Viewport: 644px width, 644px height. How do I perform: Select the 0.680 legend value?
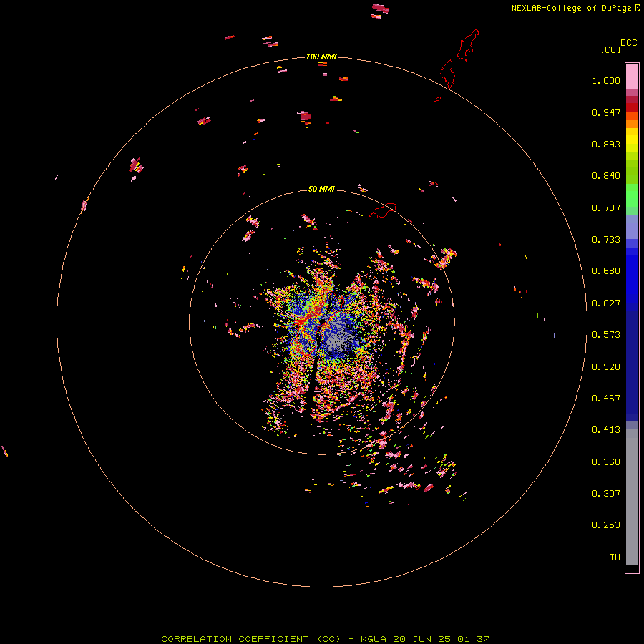point(606,271)
